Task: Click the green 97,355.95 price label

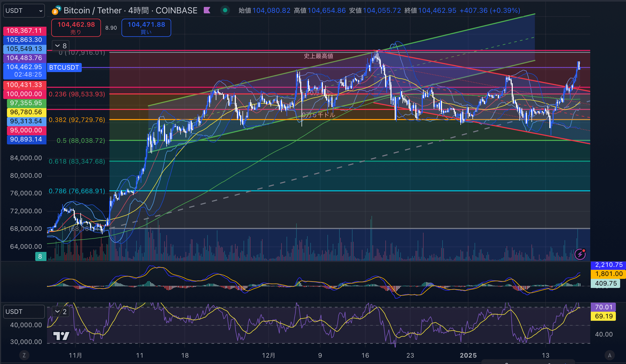Action: point(26,103)
